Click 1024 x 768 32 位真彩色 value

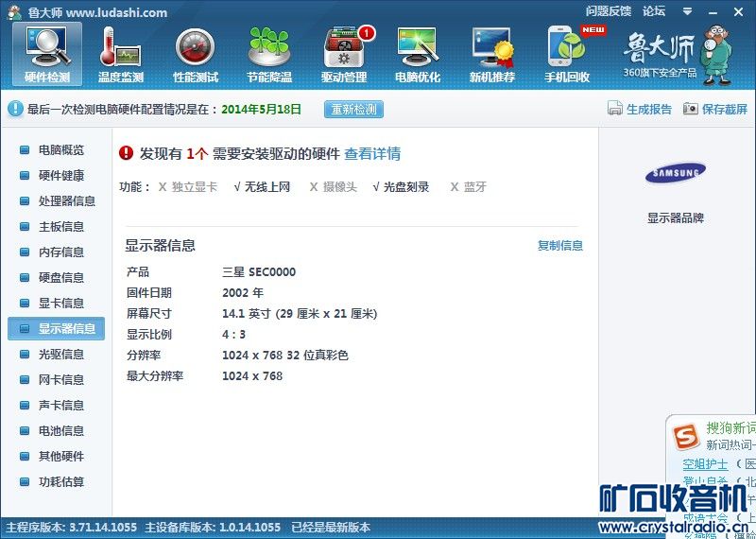285,356
